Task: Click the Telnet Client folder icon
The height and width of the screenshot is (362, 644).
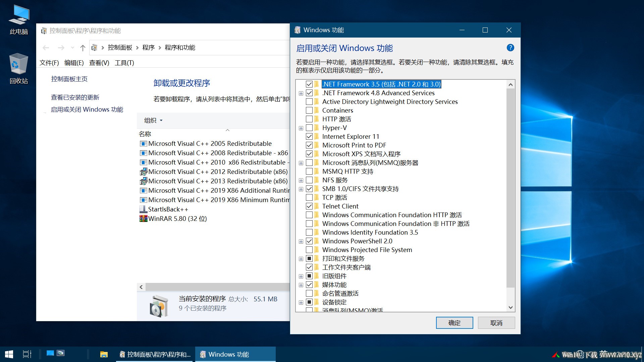Action: click(x=317, y=206)
